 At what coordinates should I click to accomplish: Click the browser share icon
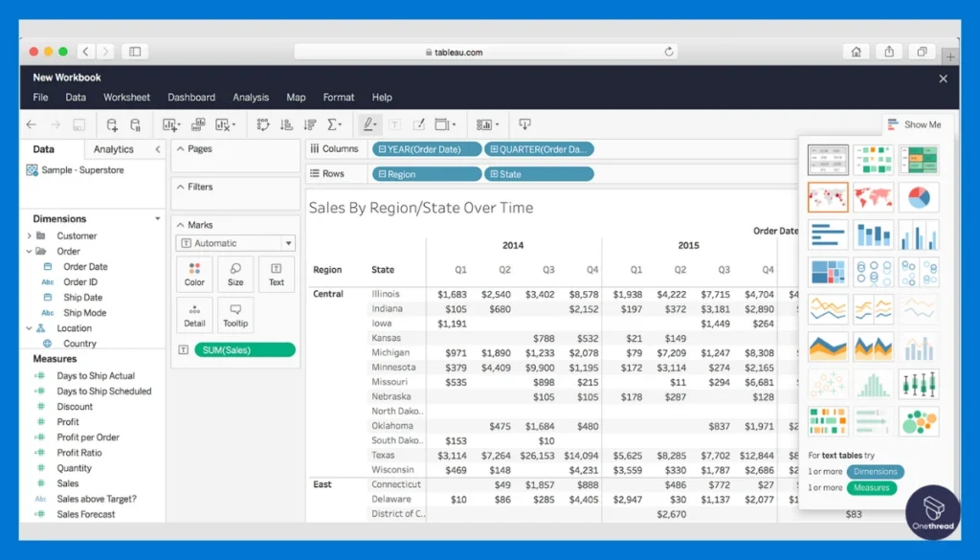[889, 52]
